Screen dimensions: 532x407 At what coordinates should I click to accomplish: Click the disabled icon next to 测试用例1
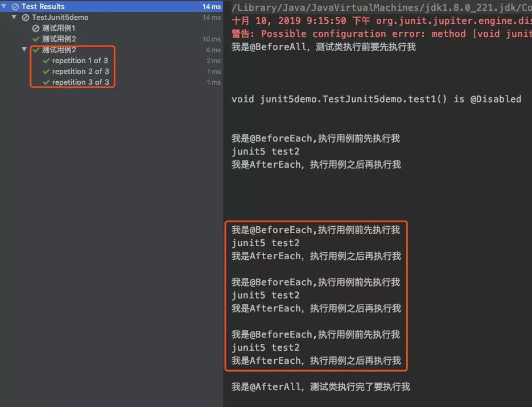(x=36, y=28)
